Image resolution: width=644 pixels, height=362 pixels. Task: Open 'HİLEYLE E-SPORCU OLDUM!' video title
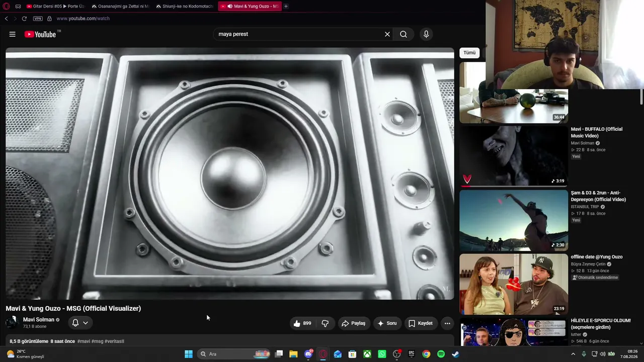pos(601,324)
